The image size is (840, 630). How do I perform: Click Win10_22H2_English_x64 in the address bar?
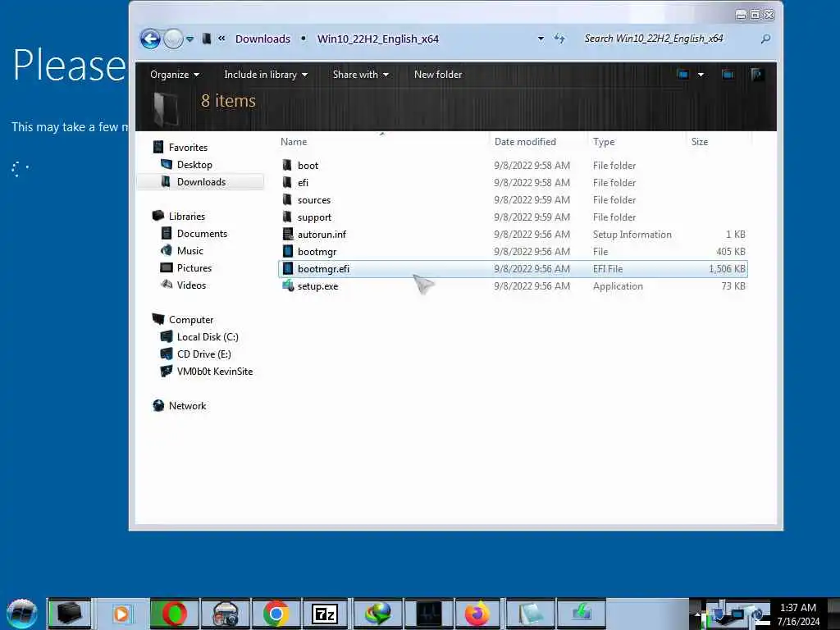click(x=377, y=39)
